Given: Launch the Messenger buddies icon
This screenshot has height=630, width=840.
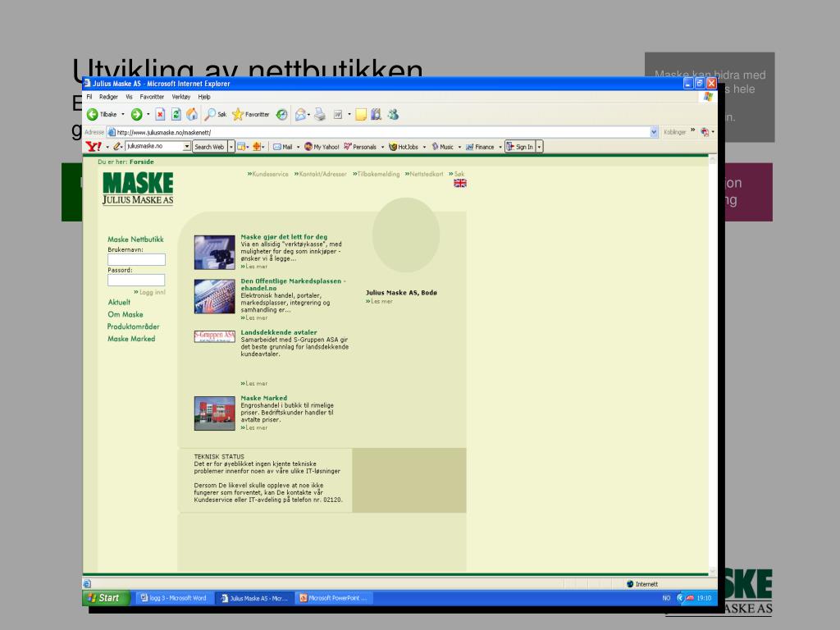Looking at the screenshot, I should pos(393,115).
